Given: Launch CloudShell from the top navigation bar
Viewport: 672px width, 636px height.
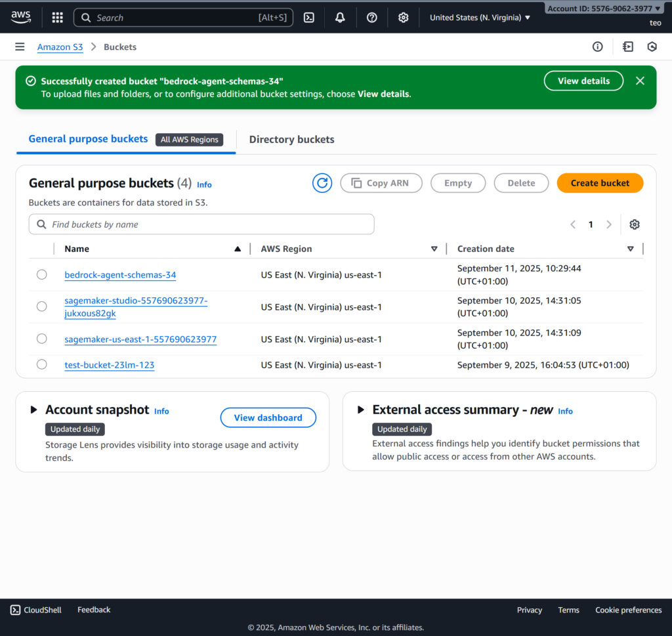Looking at the screenshot, I should [309, 18].
